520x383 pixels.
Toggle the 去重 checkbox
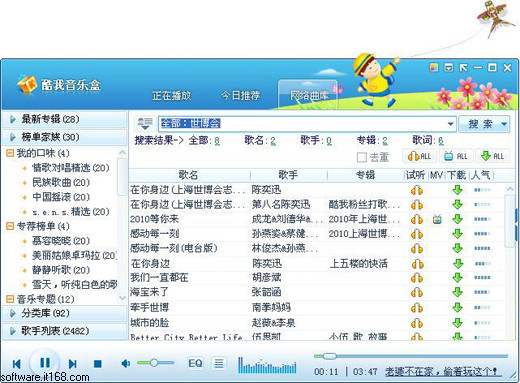361,157
